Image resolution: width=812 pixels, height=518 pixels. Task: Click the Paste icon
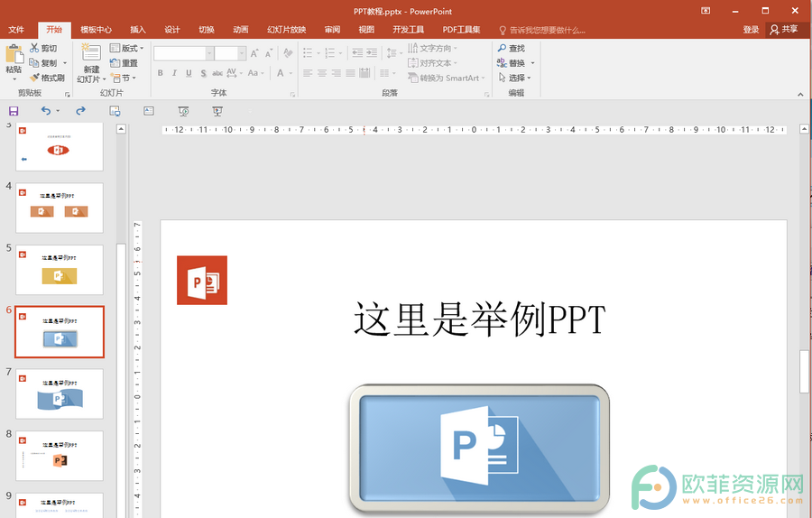[14, 54]
